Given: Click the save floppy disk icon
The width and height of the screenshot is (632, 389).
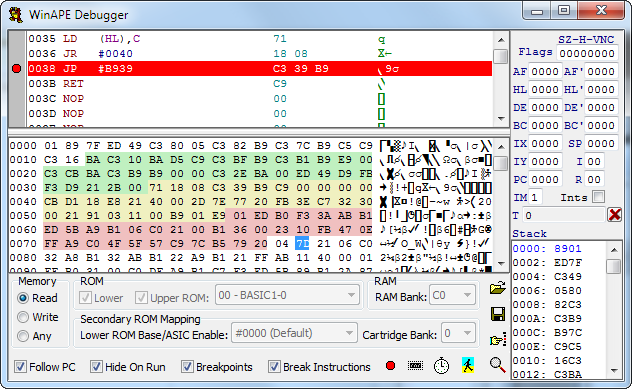Looking at the screenshot, I should 498,314.
